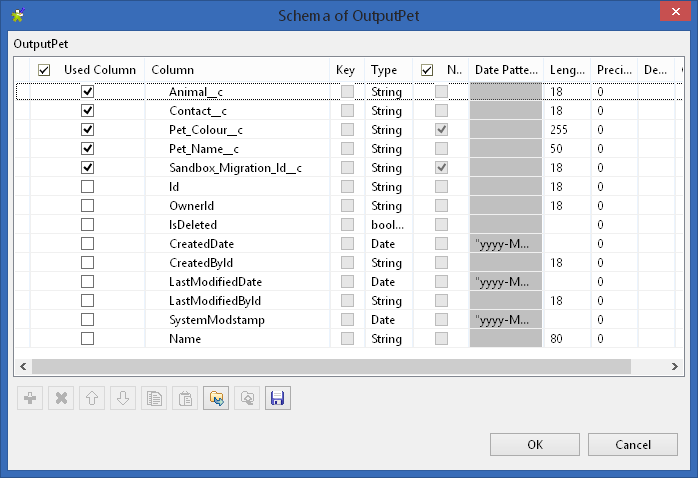Click the add column plus icon
This screenshot has width=698, height=478.
31,398
